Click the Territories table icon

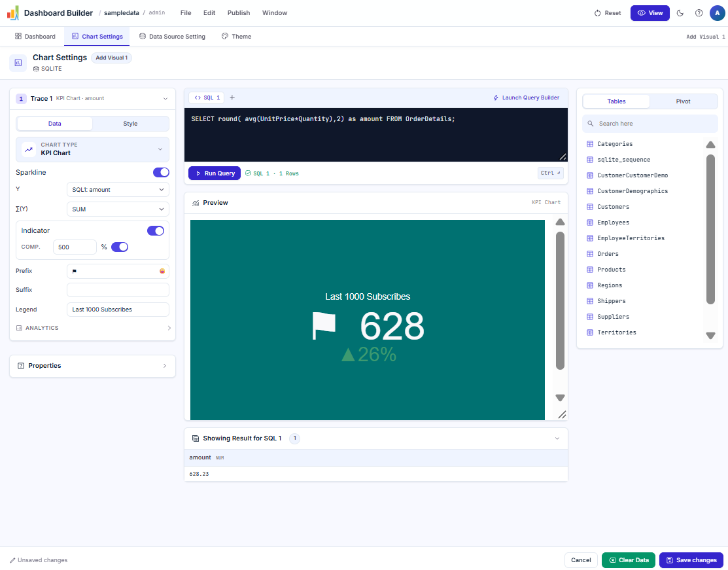tap(590, 332)
